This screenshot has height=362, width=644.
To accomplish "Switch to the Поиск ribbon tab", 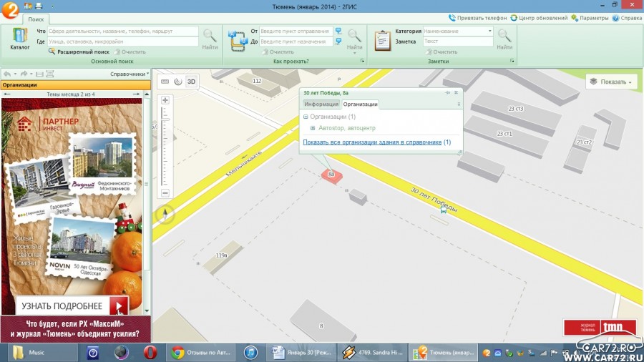I will pos(36,19).
